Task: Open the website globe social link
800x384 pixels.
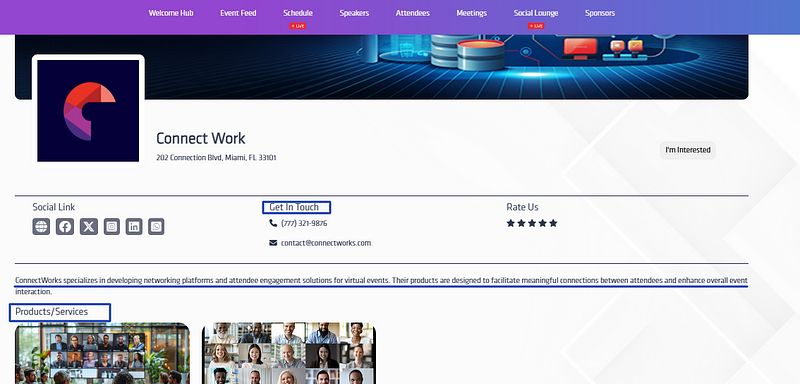Action: click(41, 226)
